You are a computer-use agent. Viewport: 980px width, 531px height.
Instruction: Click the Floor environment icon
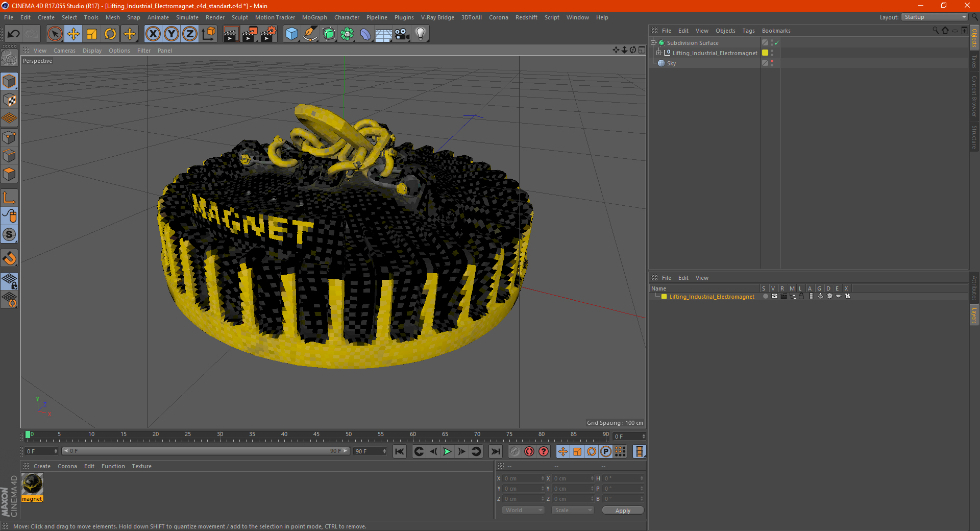pos(384,34)
